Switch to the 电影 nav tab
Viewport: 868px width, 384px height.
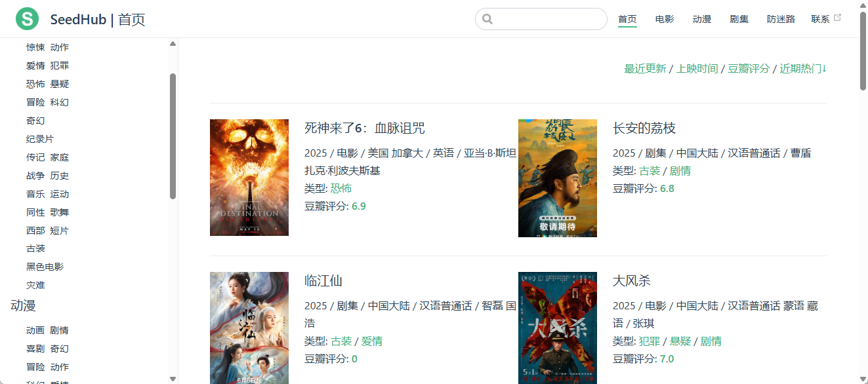[665, 19]
